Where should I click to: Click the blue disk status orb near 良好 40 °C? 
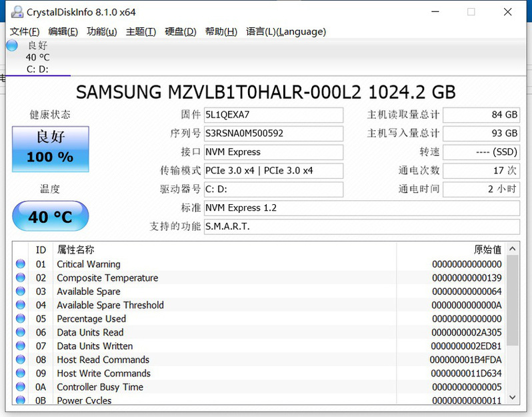[12, 45]
